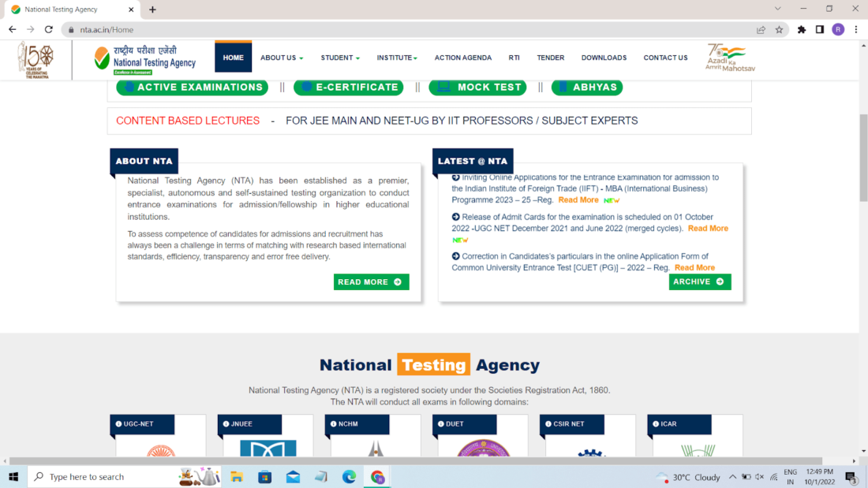
Task: Click the READ MORE button under About NTA
Action: click(x=371, y=281)
